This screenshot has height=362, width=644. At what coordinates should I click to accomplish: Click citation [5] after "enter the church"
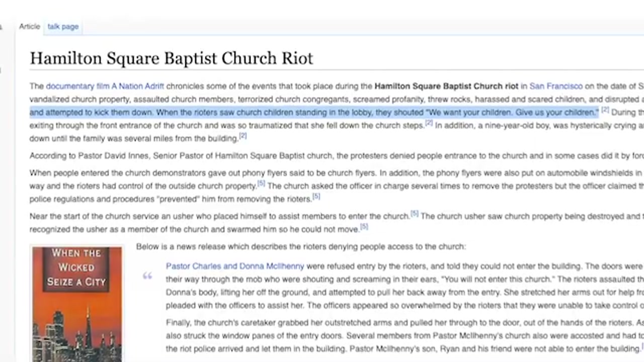tap(415, 214)
